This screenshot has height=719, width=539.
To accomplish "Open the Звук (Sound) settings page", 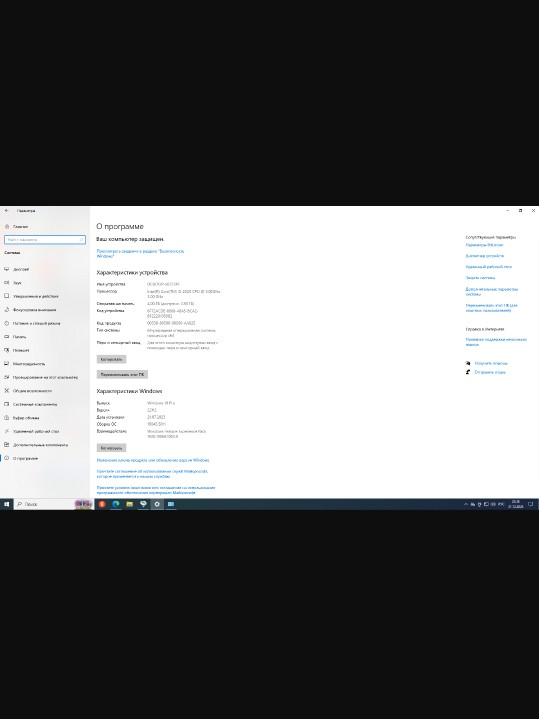I will click(17, 282).
